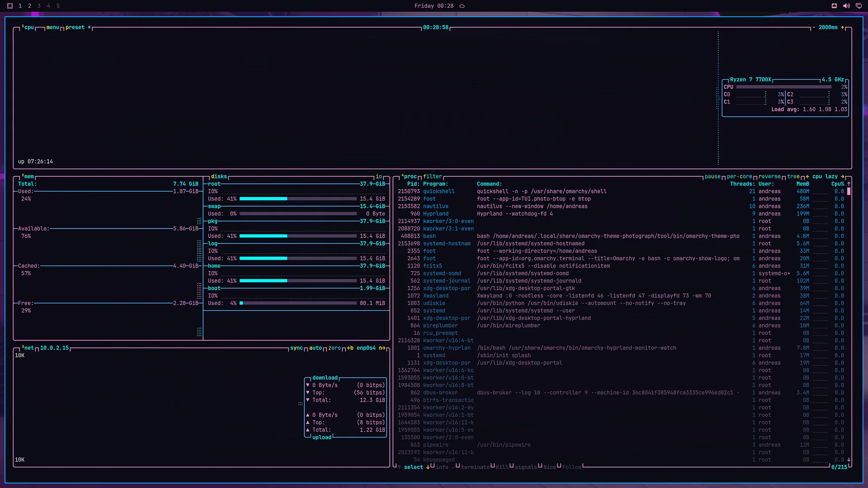Click the weather cloud icon beside the clock
The height and width of the screenshot is (488, 868).
click(x=462, y=6)
